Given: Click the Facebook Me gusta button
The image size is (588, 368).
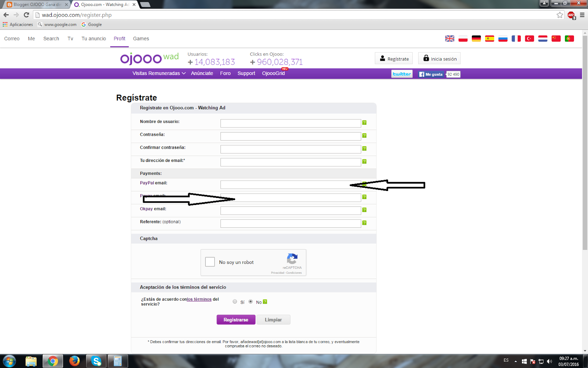Looking at the screenshot, I should click(x=431, y=74).
